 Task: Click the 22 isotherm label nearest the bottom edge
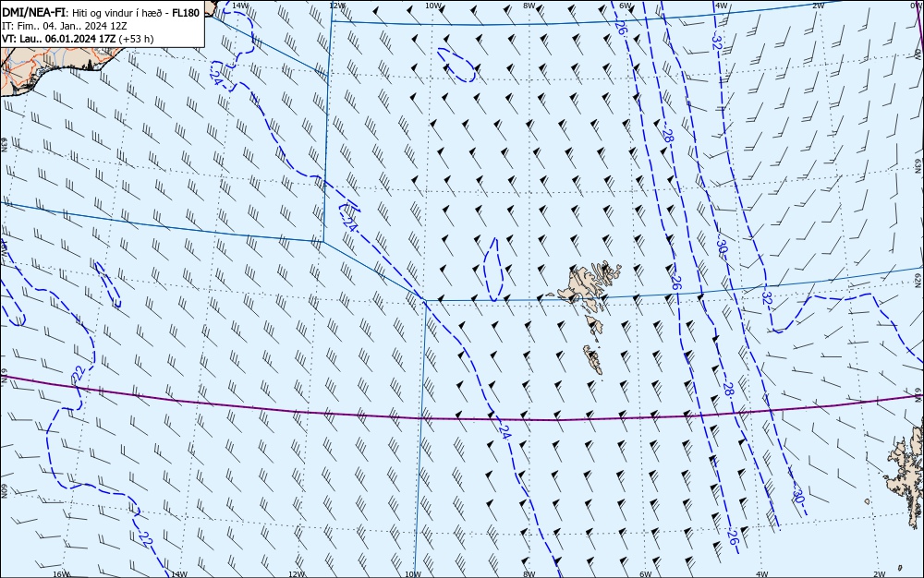pyautogui.click(x=145, y=538)
